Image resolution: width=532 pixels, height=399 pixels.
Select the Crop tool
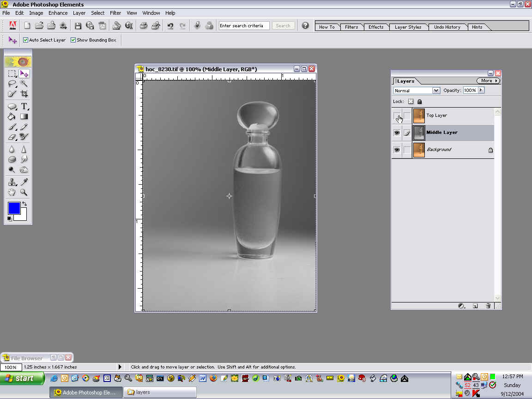(24, 93)
